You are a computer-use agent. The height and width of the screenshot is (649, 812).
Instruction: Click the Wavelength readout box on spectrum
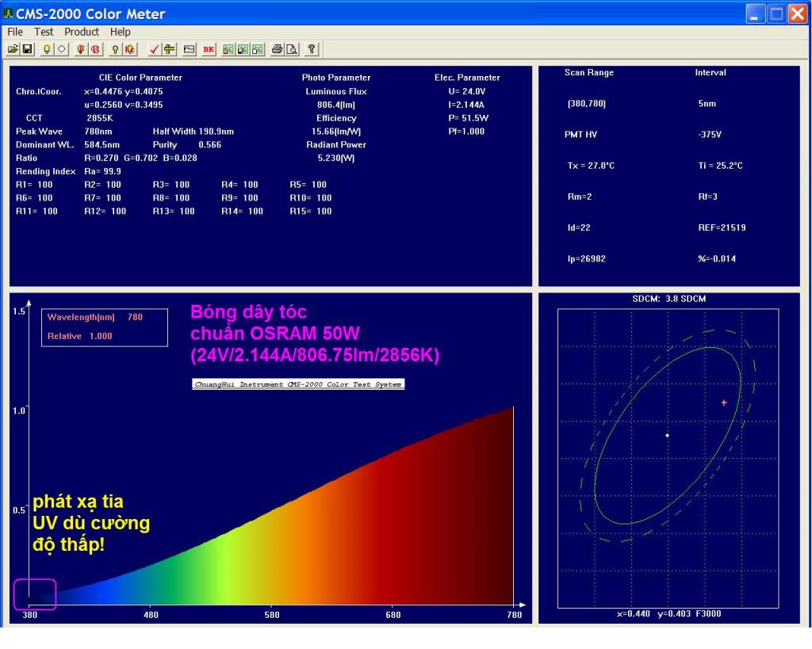click(105, 326)
